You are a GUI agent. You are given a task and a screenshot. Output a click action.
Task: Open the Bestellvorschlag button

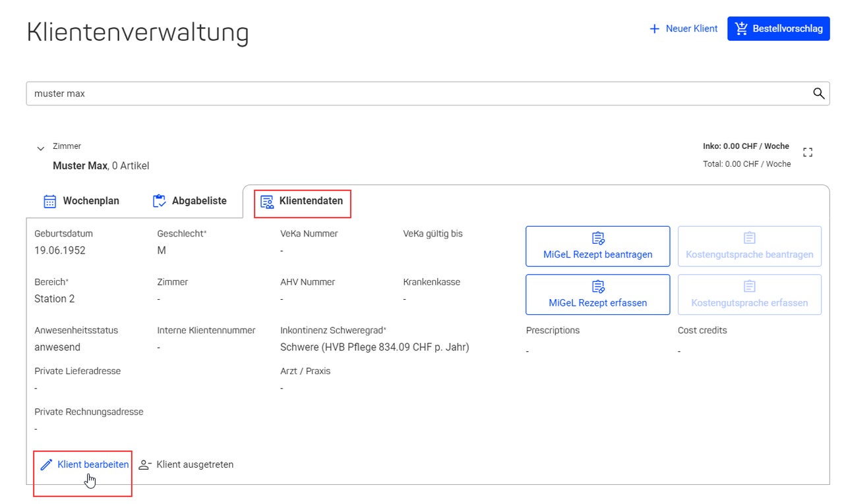pyautogui.click(x=779, y=29)
